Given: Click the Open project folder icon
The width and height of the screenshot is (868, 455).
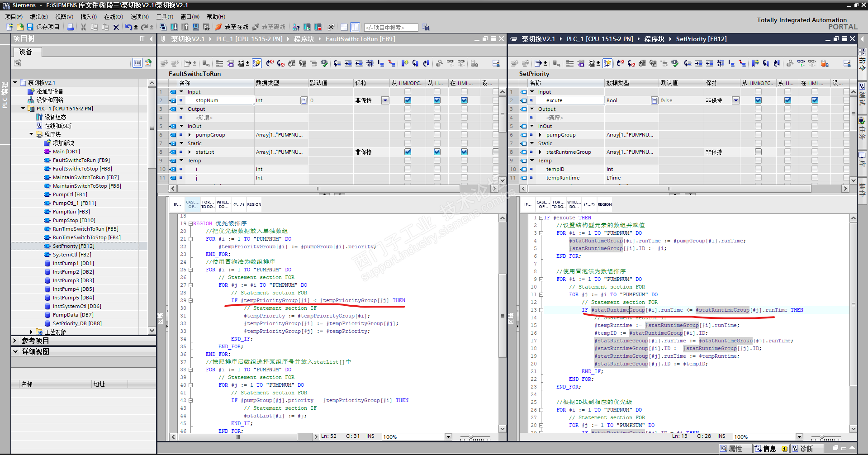Looking at the screenshot, I should point(20,27).
